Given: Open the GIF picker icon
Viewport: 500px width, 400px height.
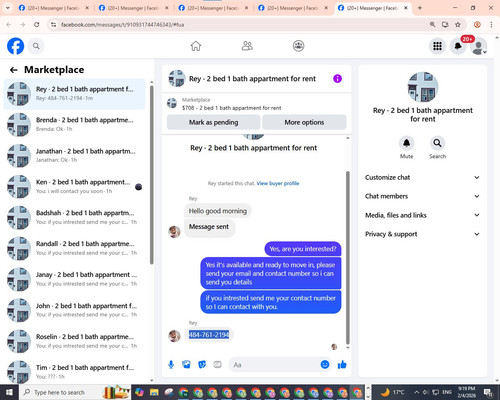Looking at the screenshot, I should (x=217, y=365).
